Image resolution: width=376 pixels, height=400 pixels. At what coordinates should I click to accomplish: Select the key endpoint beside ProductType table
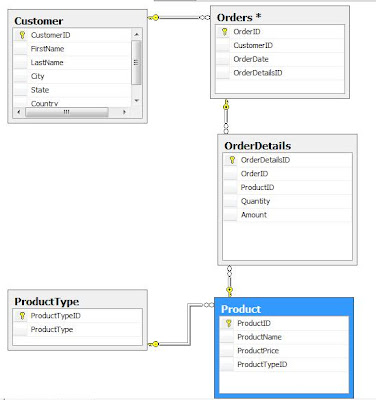point(153,344)
